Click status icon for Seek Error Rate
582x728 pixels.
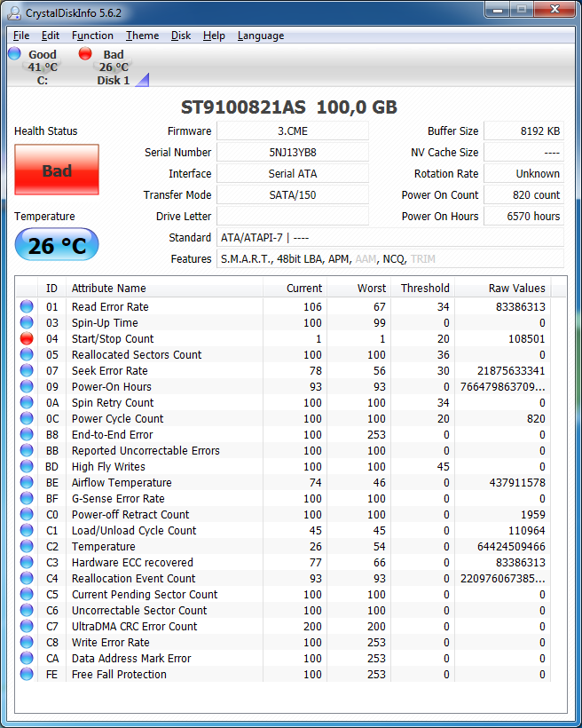pos(27,370)
